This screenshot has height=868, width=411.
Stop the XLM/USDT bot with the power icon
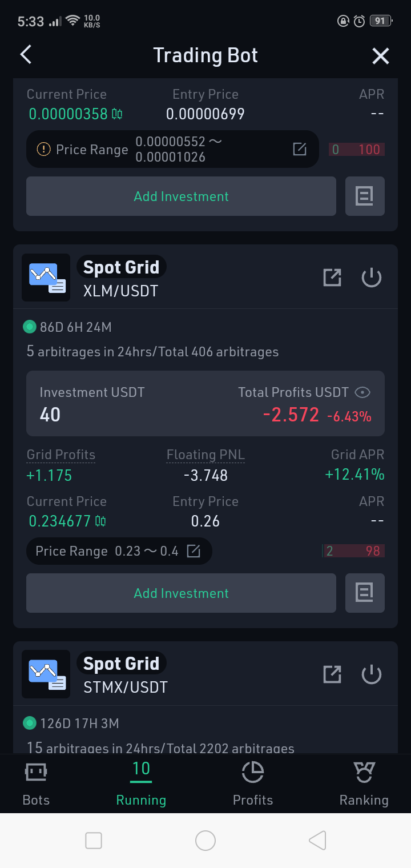(x=372, y=278)
